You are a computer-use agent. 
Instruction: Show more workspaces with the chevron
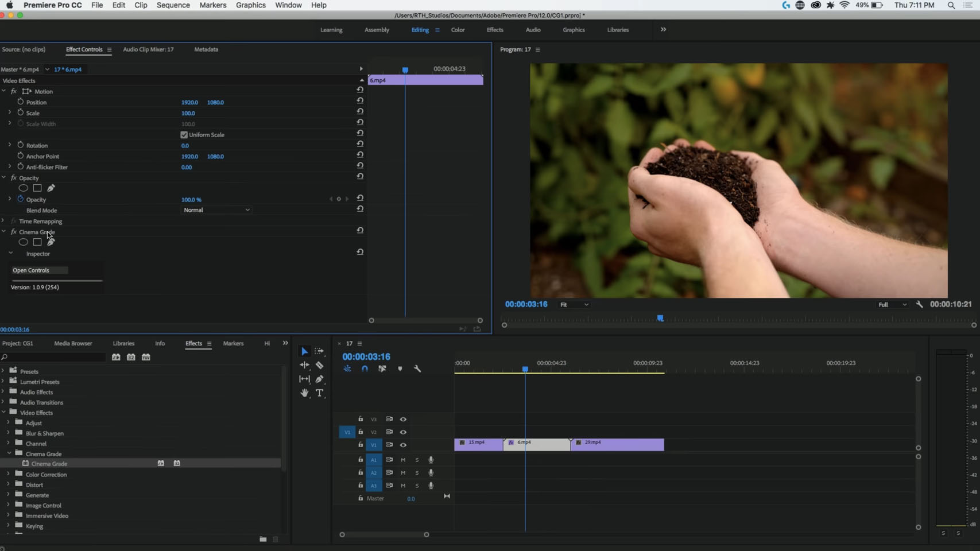(663, 30)
